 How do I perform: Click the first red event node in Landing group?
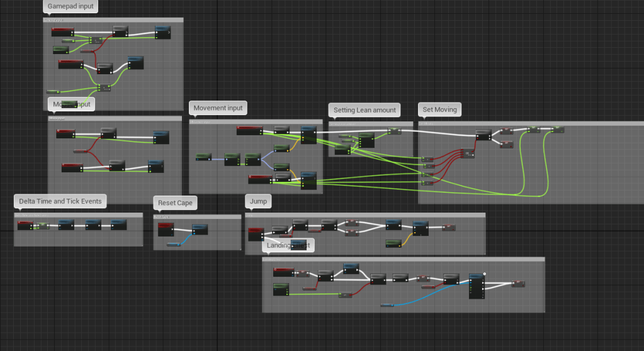click(x=284, y=272)
